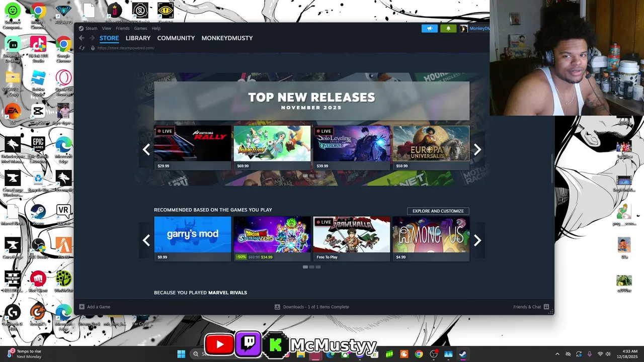644x362 pixels.
Task: Open the Temps to rise weather widget
Action: pos(24,354)
